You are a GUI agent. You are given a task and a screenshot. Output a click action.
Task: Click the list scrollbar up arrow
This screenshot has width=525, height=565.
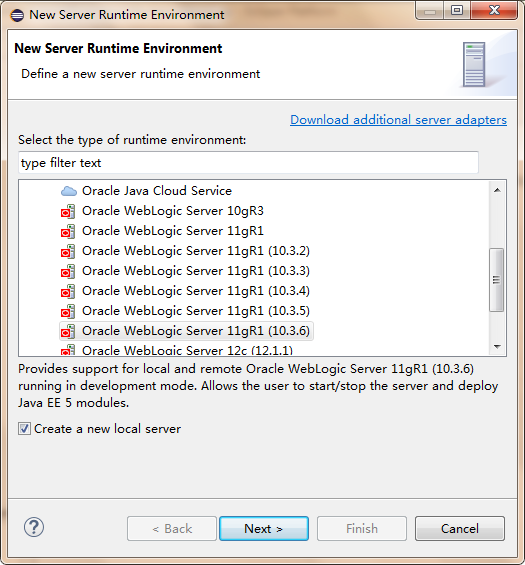(x=497, y=190)
